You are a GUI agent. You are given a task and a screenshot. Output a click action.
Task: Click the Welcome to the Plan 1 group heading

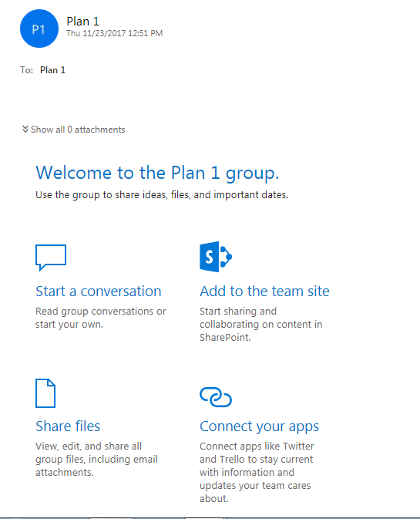point(157,173)
